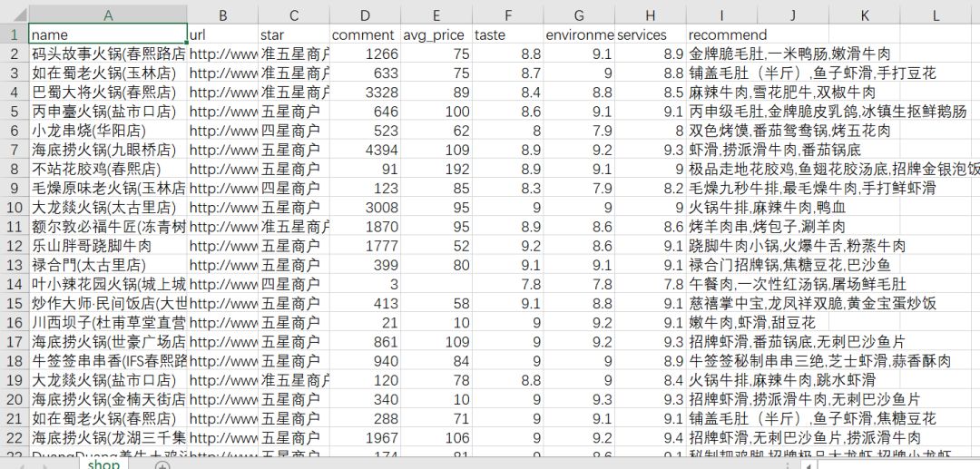Screen dimensions: 980x469
Task: Click the url cell for 额尔敦必福牛匠
Action: 223,227
